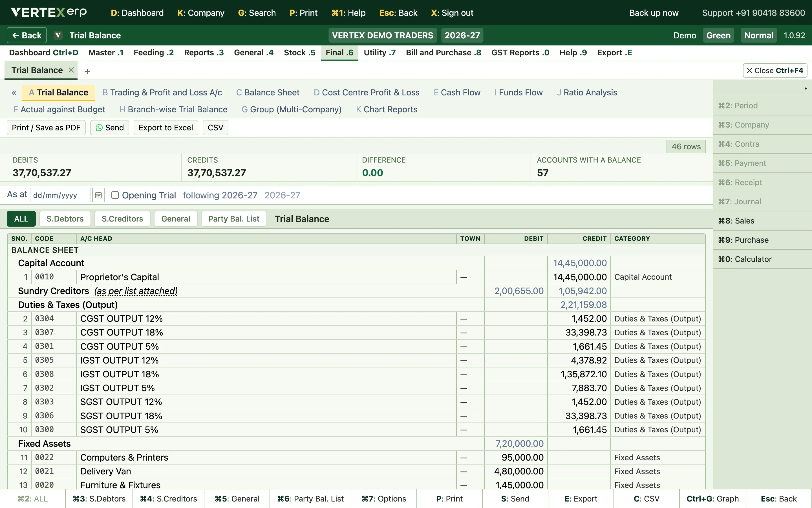Tick the Opening Trial checkbox
This screenshot has width=812, height=508.
pos(115,195)
